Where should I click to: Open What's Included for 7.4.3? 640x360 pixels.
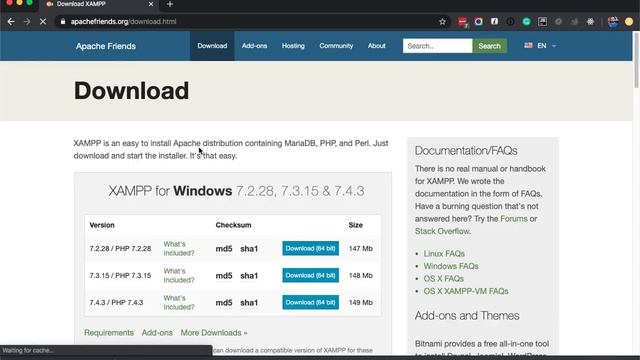tap(179, 302)
